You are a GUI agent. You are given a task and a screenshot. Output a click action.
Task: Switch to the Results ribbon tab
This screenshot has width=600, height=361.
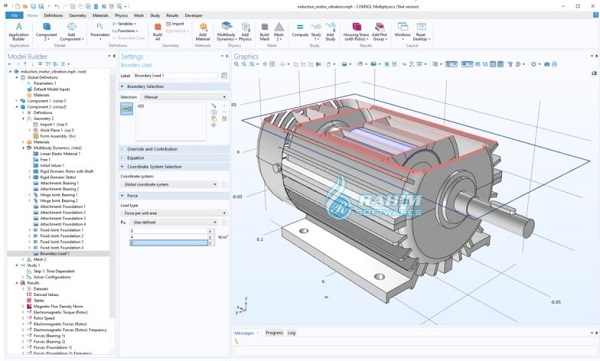click(x=172, y=15)
